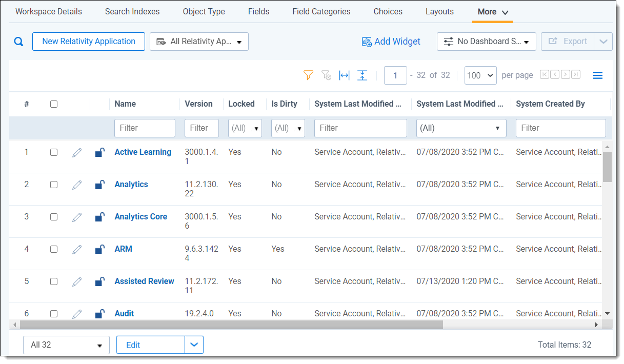Click the horizontal scrollbar under the grid
This screenshot has height=364, width=624.
coord(231,325)
